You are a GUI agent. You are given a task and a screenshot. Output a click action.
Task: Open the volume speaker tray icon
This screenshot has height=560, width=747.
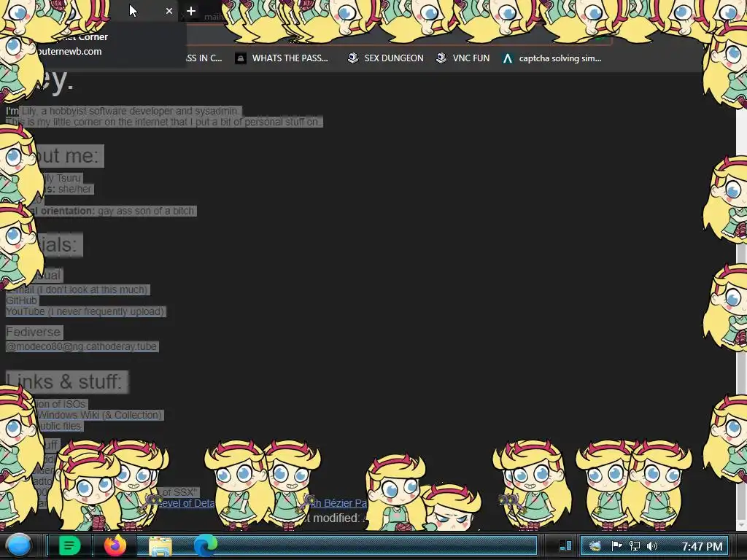tap(651, 545)
